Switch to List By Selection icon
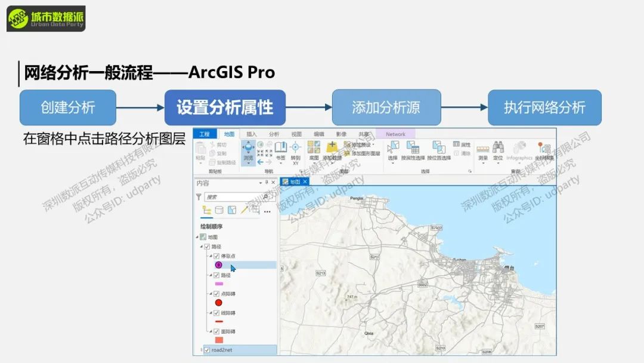The width and height of the screenshot is (644, 363). pyautogui.click(x=232, y=210)
